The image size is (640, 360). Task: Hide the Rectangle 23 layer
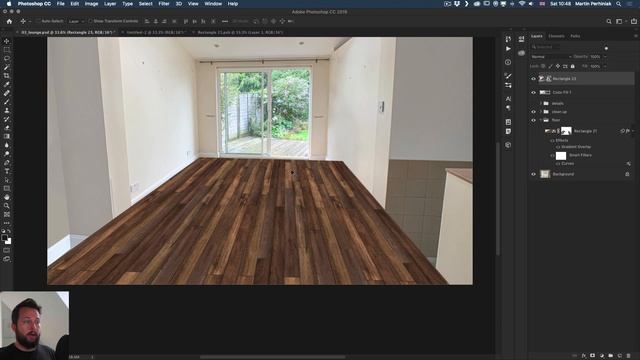tap(533, 79)
